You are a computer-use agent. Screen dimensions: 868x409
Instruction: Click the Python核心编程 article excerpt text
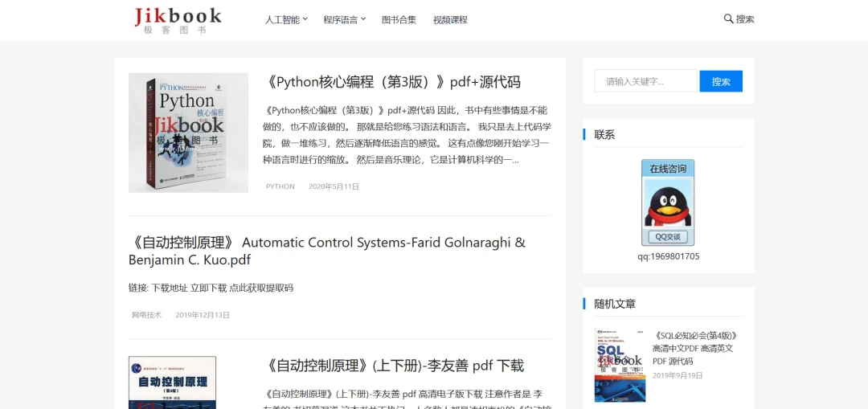pyautogui.click(x=407, y=135)
